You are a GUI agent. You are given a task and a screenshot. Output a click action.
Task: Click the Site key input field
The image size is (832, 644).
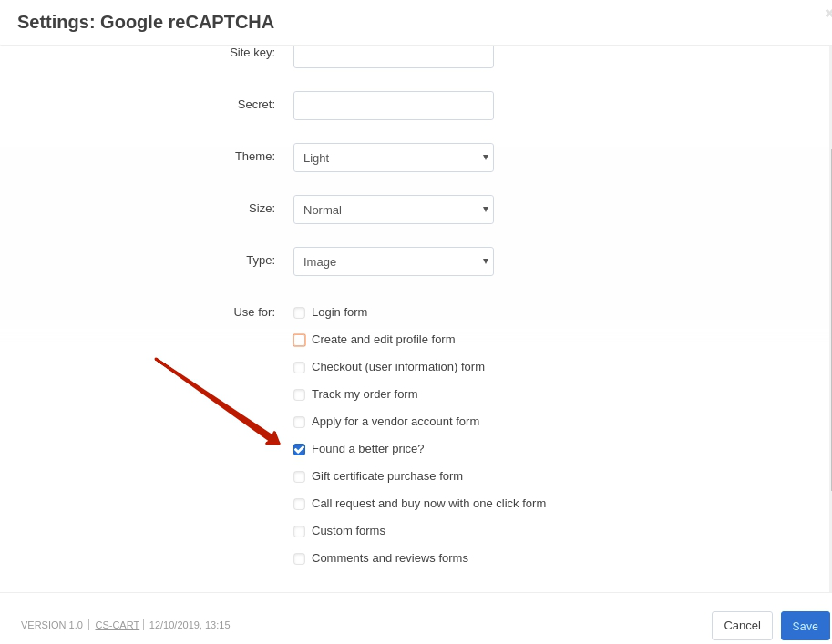tap(393, 56)
